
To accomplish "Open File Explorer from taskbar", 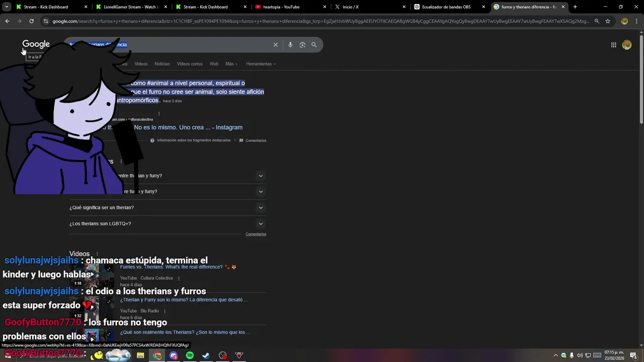I will [x=140, y=355].
